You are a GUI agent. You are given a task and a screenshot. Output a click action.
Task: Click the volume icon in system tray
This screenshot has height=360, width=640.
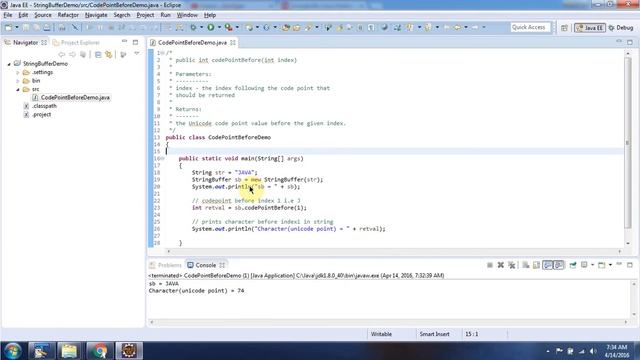593,351
